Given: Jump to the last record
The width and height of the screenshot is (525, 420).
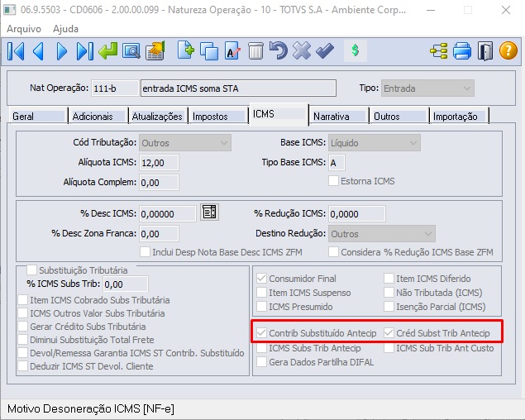Looking at the screenshot, I should click(x=85, y=51).
